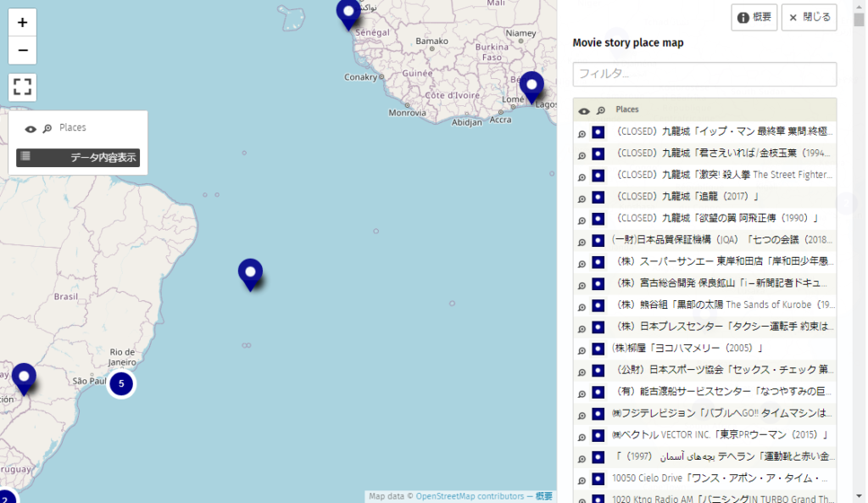Click the フィルタ filter input field
The height and width of the screenshot is (503, 868).
[704, 74]
